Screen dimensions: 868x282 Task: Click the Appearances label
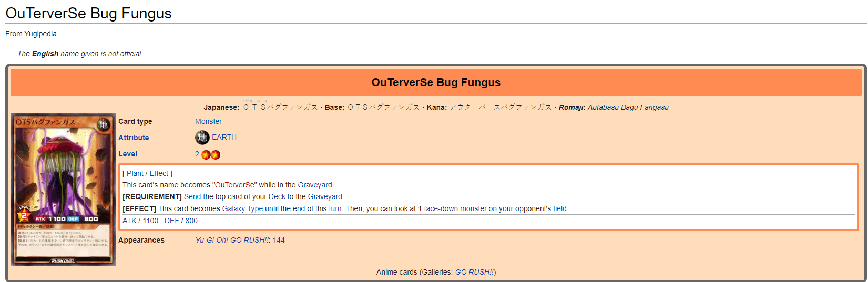pyautogui.click(x=141, y=240)
